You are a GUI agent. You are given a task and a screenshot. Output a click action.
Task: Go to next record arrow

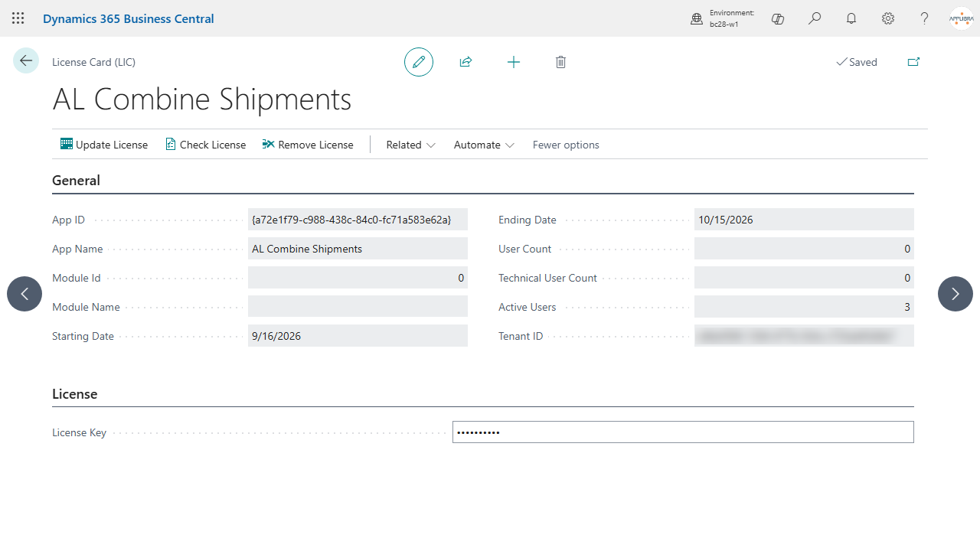pos(955,294)
